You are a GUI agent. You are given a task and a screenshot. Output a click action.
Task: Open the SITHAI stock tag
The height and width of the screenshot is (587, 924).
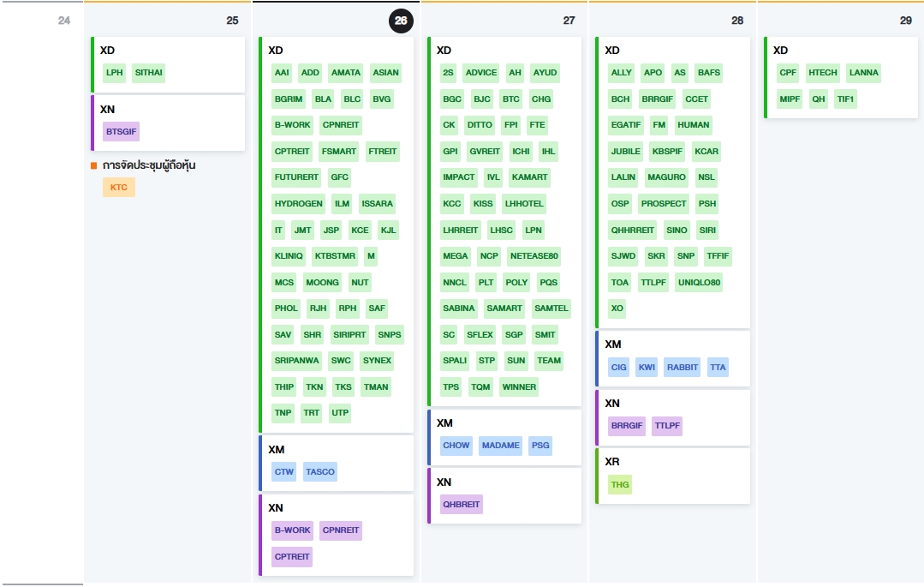click(x=148, y=73)
